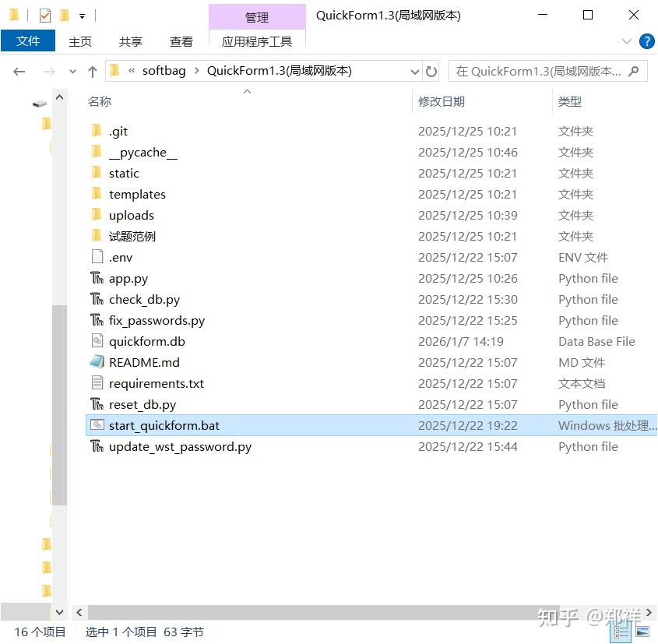The width and height of the screenshot is (658, 644).
Task: Navigate to softbag in the breadcrumb
Action: 164,71
